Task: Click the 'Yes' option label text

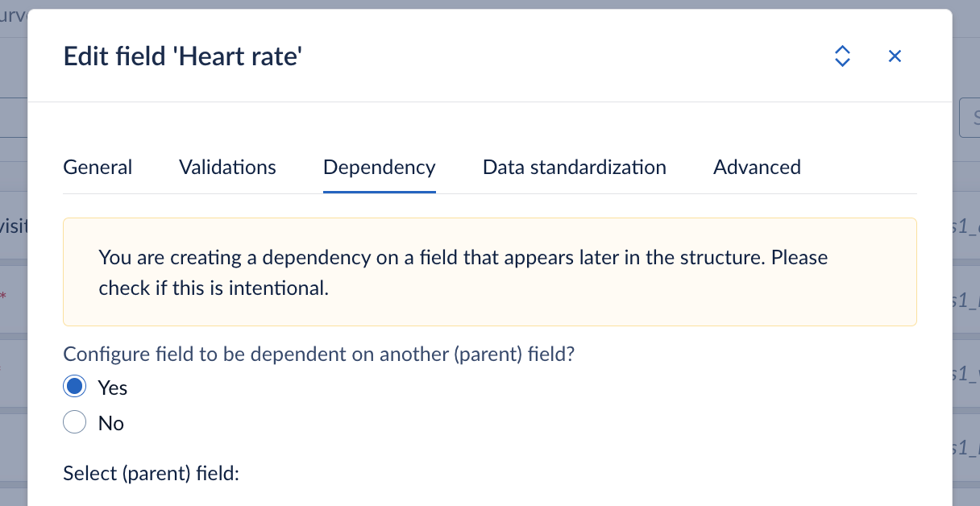Action: coord(113,388)
